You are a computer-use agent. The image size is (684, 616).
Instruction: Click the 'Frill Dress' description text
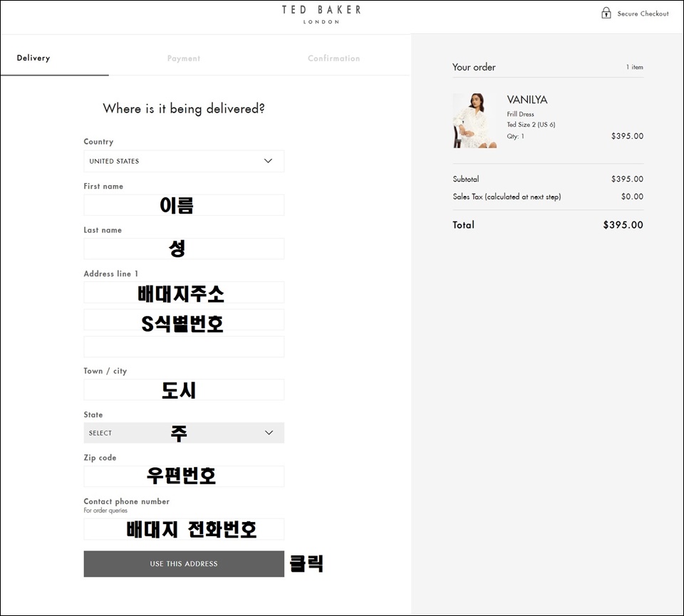(x=520, y=114)
